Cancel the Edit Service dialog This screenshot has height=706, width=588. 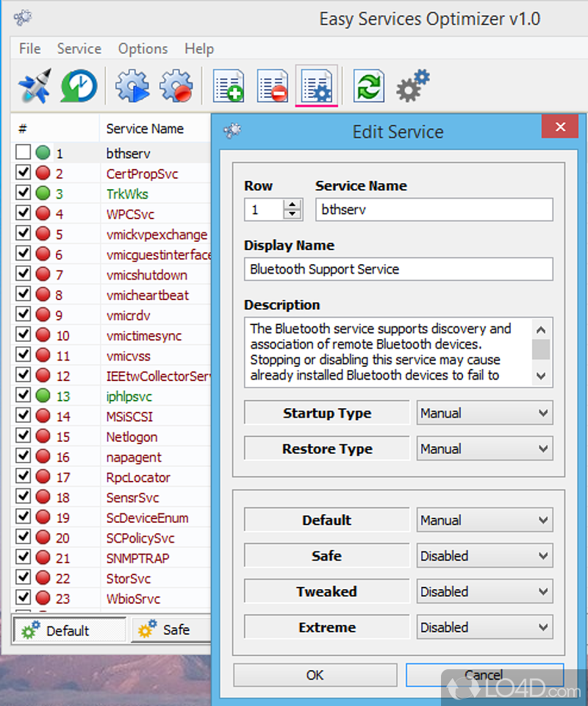(x=484, y=675)
